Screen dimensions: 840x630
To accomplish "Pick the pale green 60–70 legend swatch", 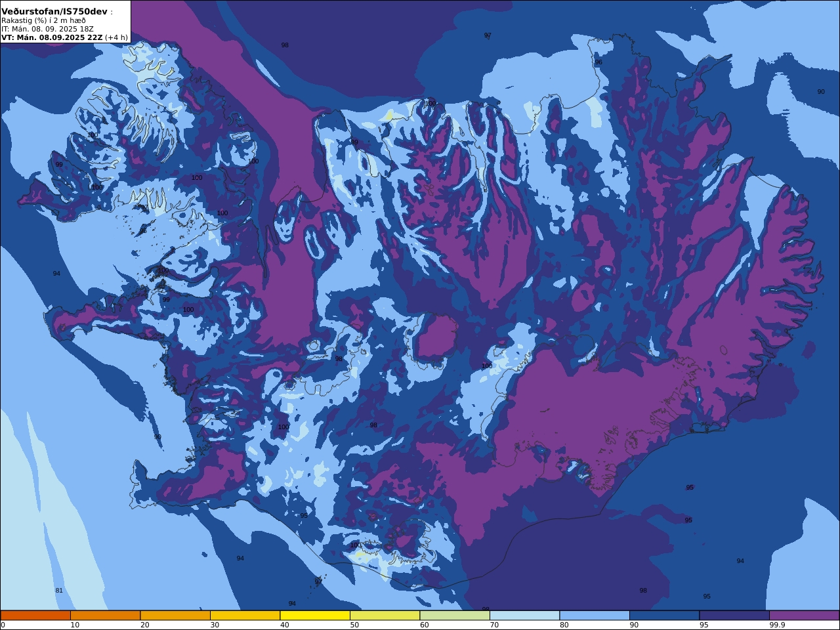I will (455, 616).
